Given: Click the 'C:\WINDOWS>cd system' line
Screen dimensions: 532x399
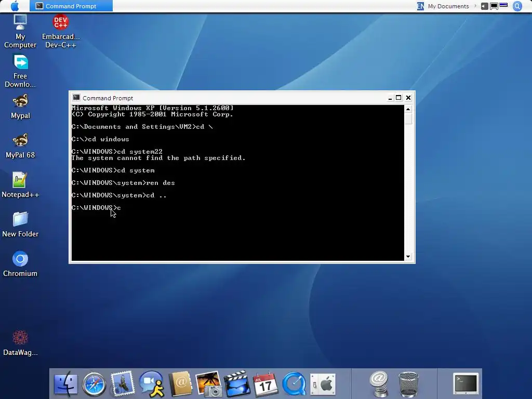Looking at the screenshot, I should click(x=113, y=170).
